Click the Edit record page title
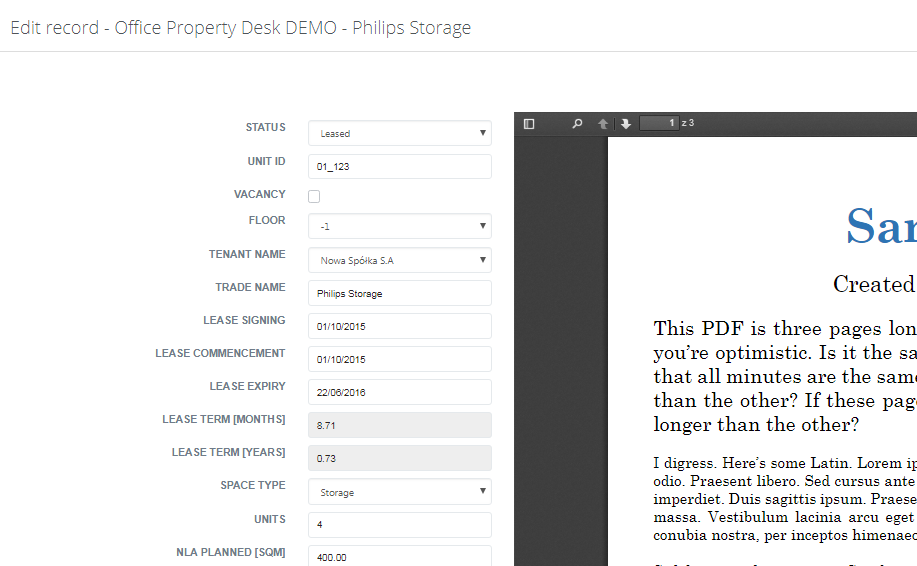Viewport: 917px width, 566px height. (240, 27)
